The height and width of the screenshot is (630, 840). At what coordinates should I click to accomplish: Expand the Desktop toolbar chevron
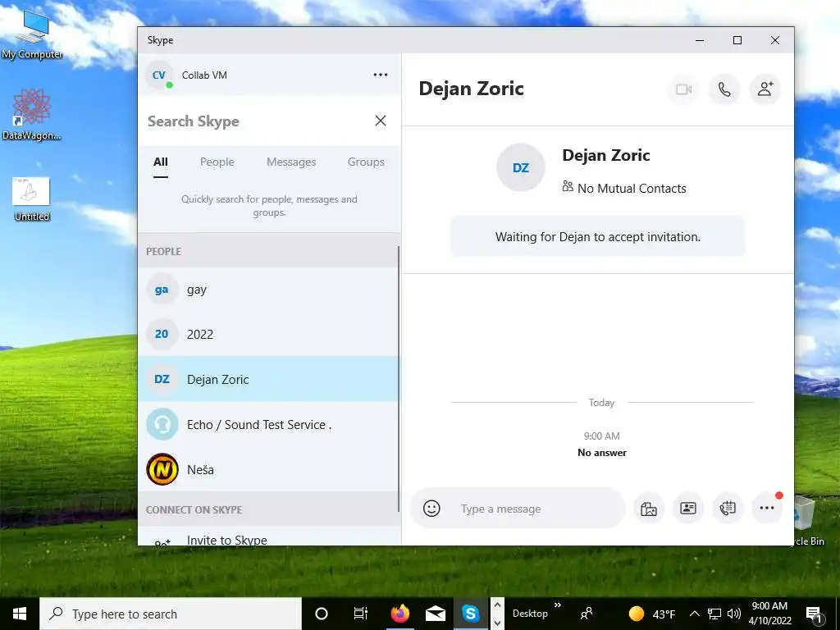click(558, 605)
